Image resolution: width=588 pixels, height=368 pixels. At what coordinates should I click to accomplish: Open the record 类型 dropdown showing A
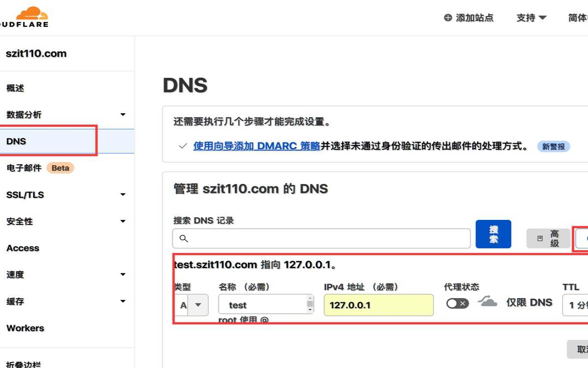click(x=191, y=305)
